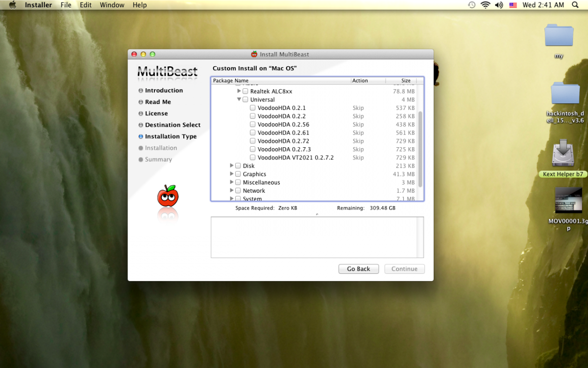Expand the Network category triangle
The width and height of the screenshot is (588, 368).
(232, 190)
